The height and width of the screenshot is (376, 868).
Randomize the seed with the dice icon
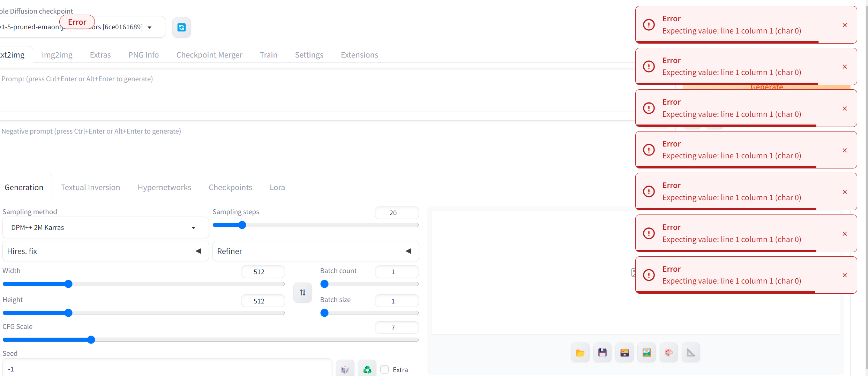[345, 369]
